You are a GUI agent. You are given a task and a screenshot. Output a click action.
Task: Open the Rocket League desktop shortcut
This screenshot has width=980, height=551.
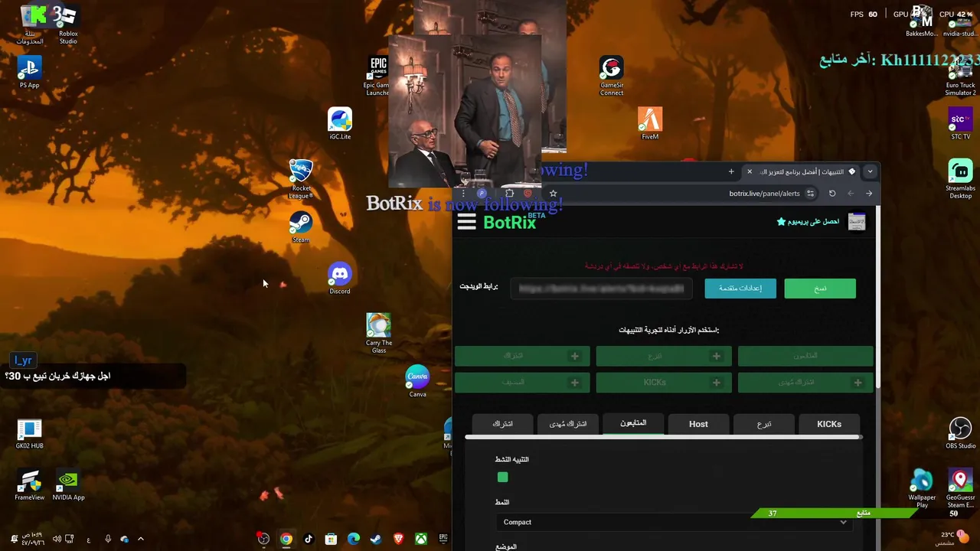[x=301, y=179]
